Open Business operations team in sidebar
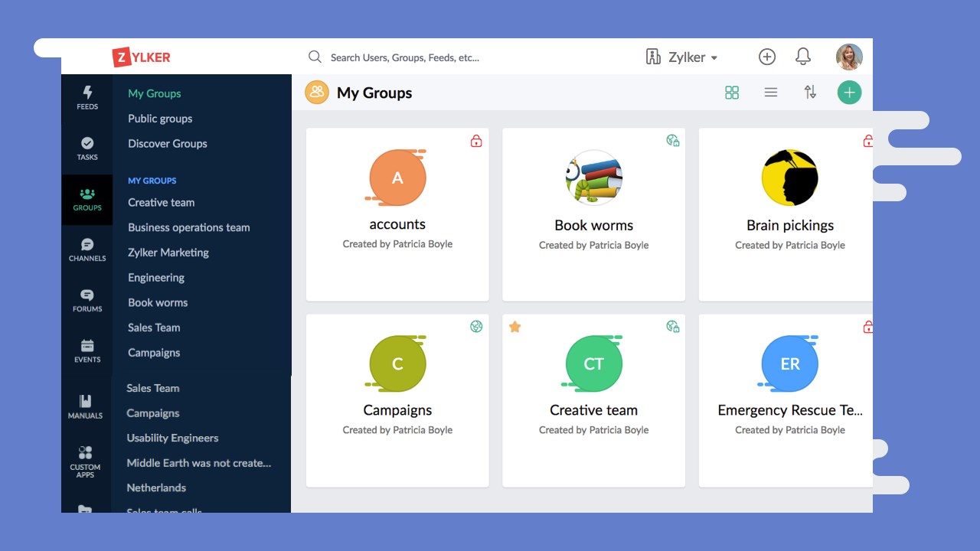 (x=189, y=227)
